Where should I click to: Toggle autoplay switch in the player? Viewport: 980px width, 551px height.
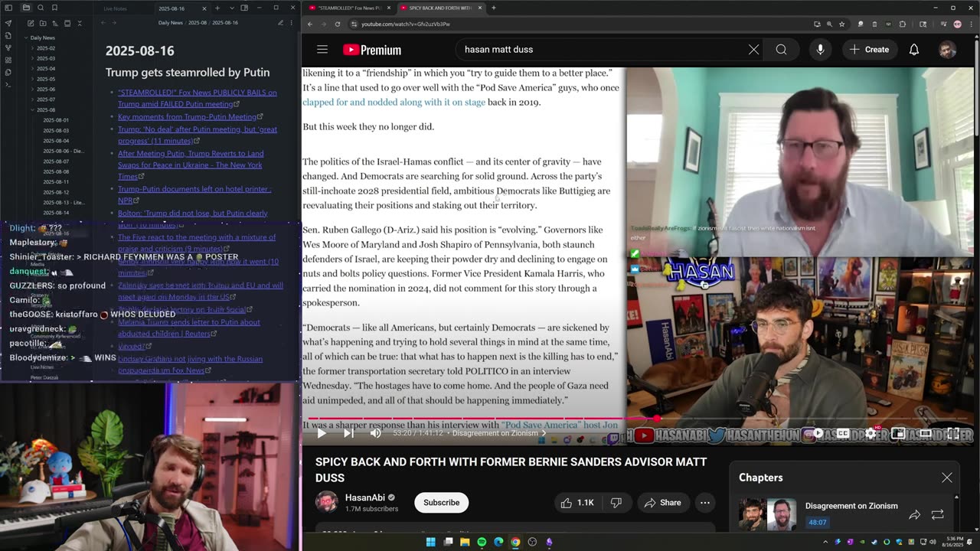pyautogui.click(x=816, y=433)
